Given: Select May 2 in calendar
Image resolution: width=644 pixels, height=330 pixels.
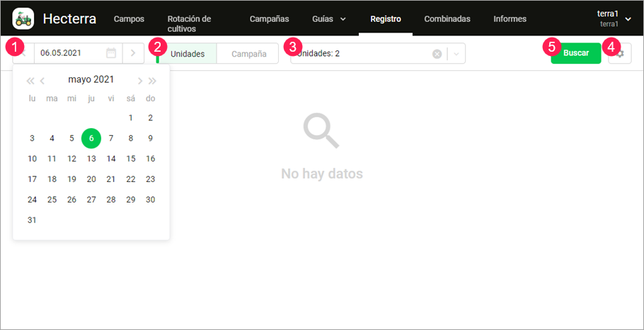Looking at the screenshot, I should [150, 118].
